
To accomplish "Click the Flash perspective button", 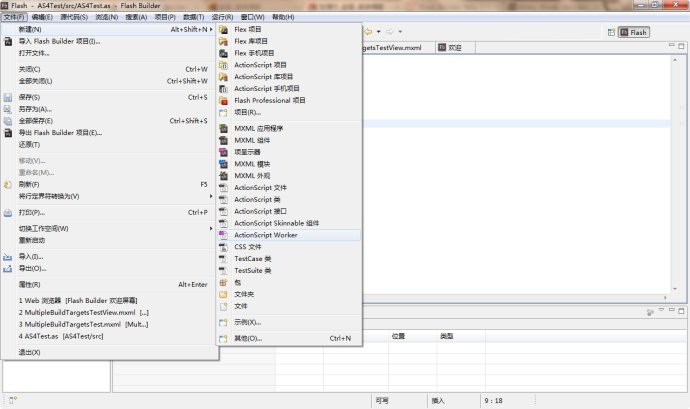I will point(634,33).
